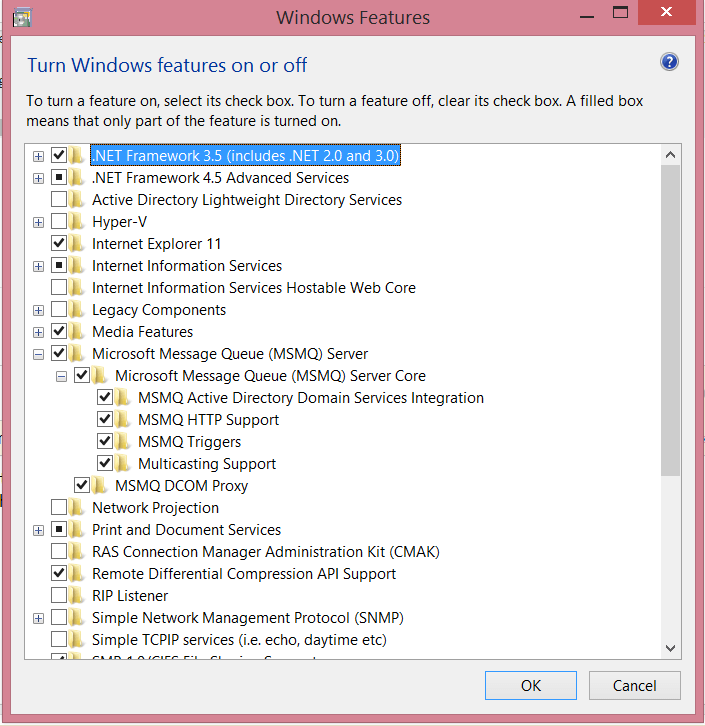Screen dimensions: 705x726
Task: Click OK to apply feature changes
Action: (x=530, y=685)
